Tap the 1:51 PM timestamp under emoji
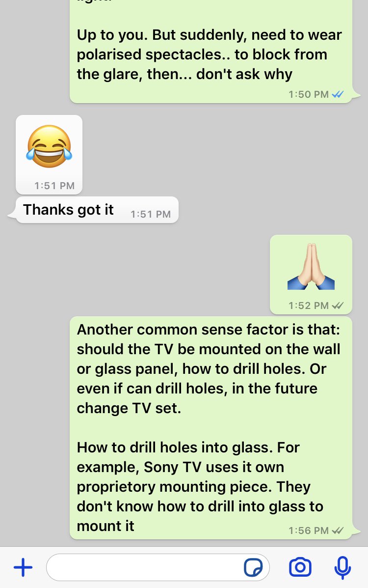 click(54, 186)
